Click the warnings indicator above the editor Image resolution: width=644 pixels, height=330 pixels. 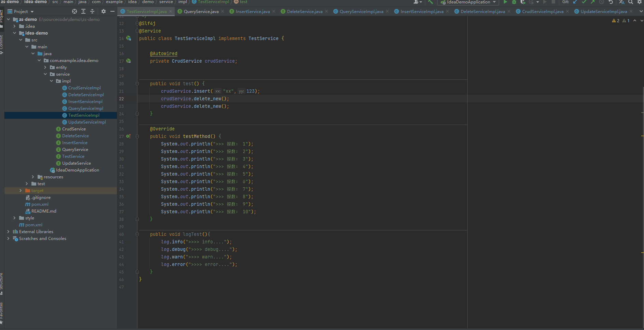pyautogui.click(x=616, y=20)
